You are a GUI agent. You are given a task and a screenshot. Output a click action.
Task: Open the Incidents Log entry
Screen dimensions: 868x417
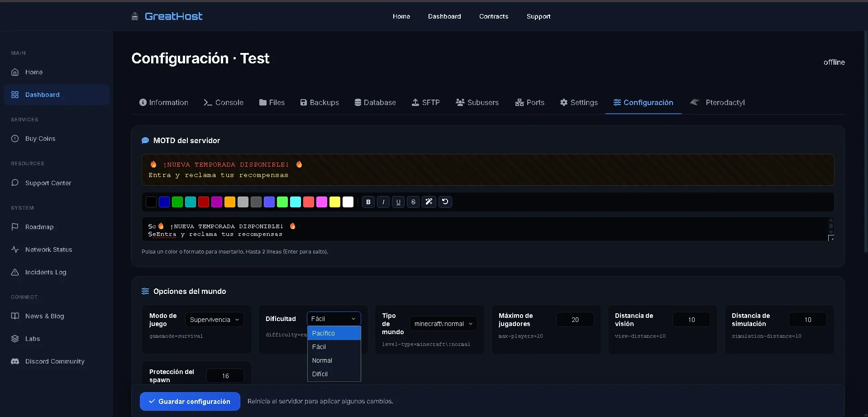46,272
